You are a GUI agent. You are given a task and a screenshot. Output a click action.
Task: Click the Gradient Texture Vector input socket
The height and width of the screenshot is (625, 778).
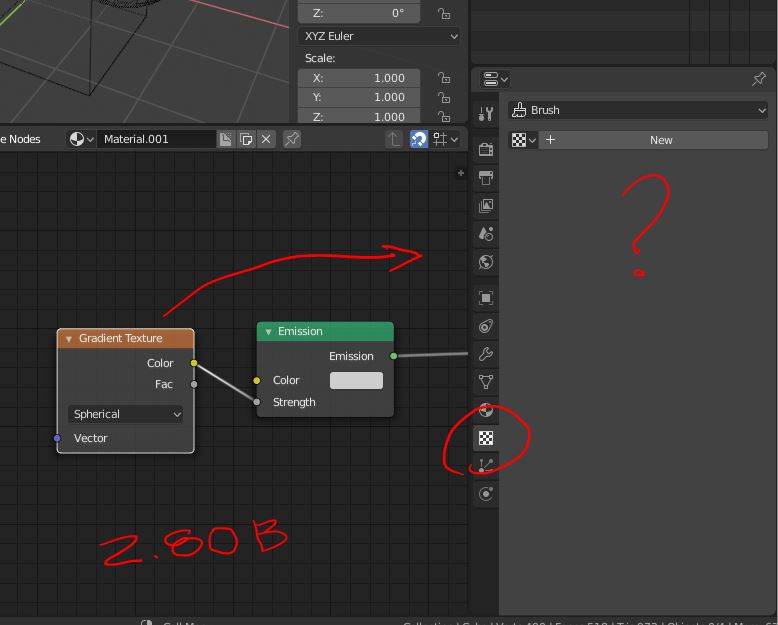pyautogui.click(x=57, y=438)
